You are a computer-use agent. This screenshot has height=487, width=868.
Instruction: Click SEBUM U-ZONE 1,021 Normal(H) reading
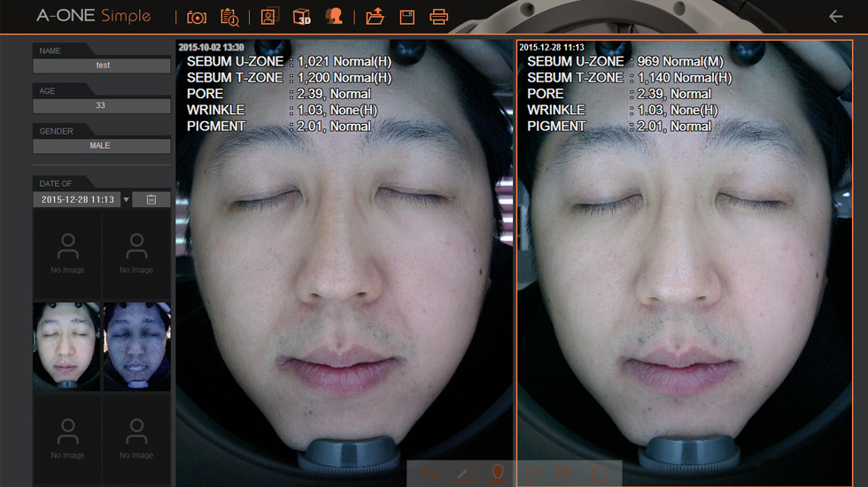289,61
